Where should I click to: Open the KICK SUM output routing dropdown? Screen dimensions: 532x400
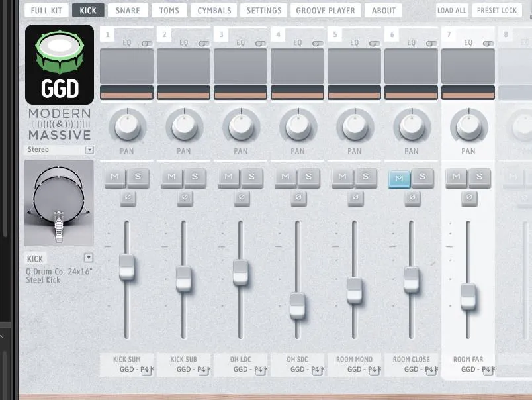tap(146, 370)
